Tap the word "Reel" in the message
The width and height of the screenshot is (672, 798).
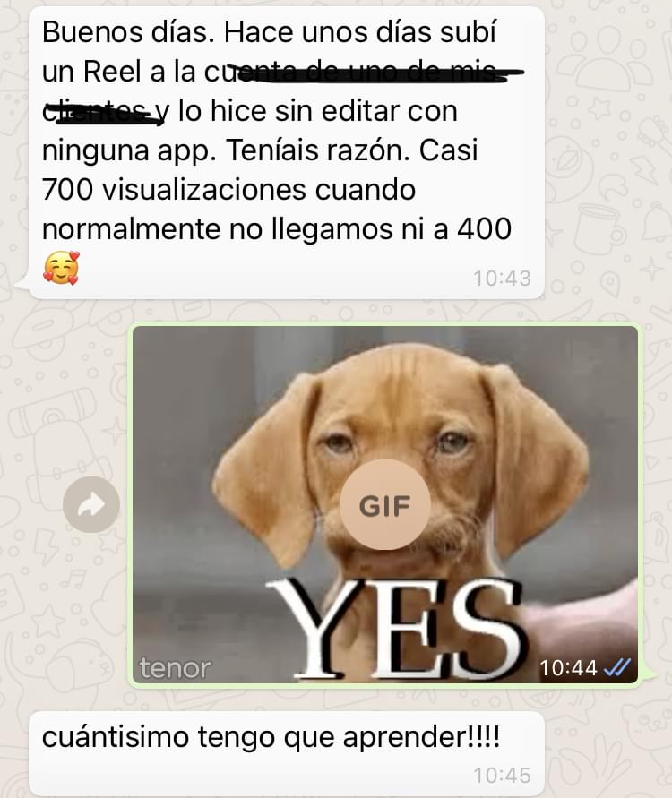pyautogui.click(x=112, y=72)
